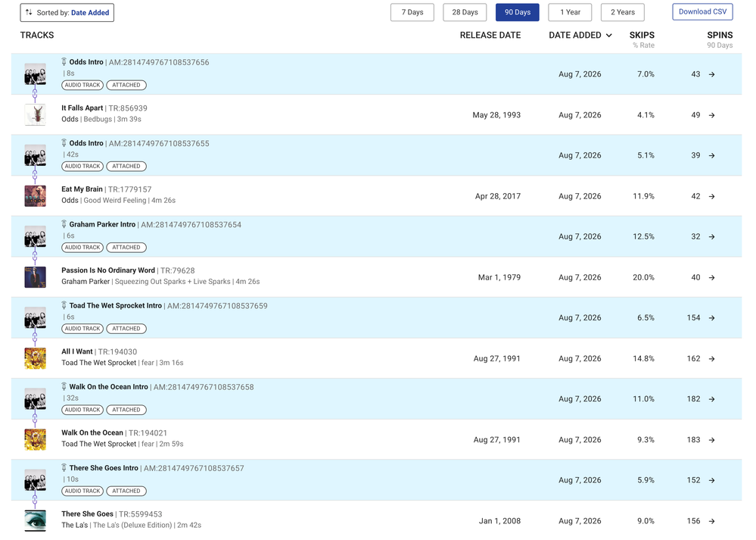Sort by the SKIPS column header
This screenshot has width=756, height=540.
click(x=642, y=36)
